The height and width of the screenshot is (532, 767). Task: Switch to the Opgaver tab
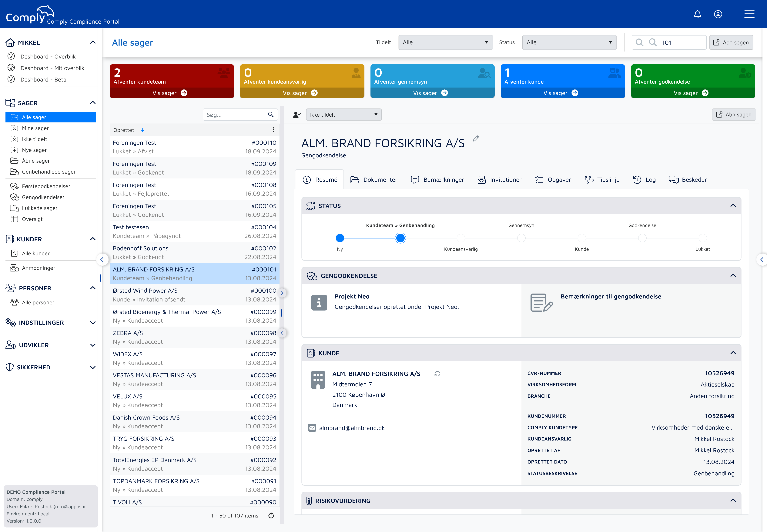pos(553,180)
